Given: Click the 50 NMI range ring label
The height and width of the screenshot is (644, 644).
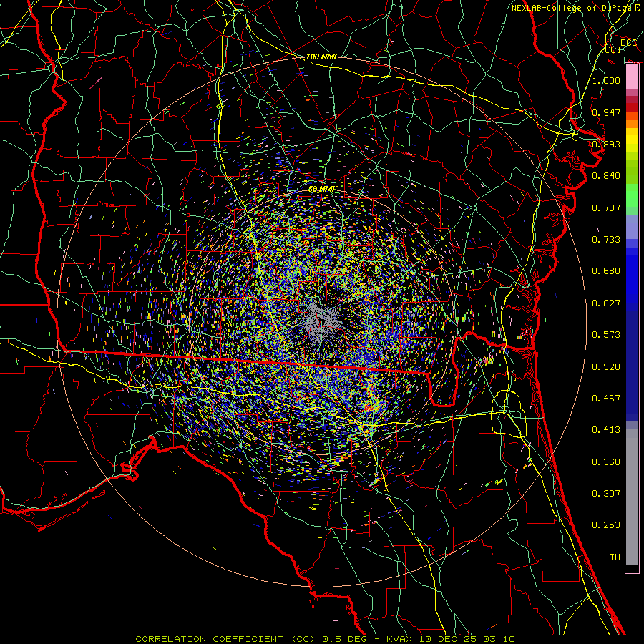Looking at the screenshot, I should (x=321, y=189).
